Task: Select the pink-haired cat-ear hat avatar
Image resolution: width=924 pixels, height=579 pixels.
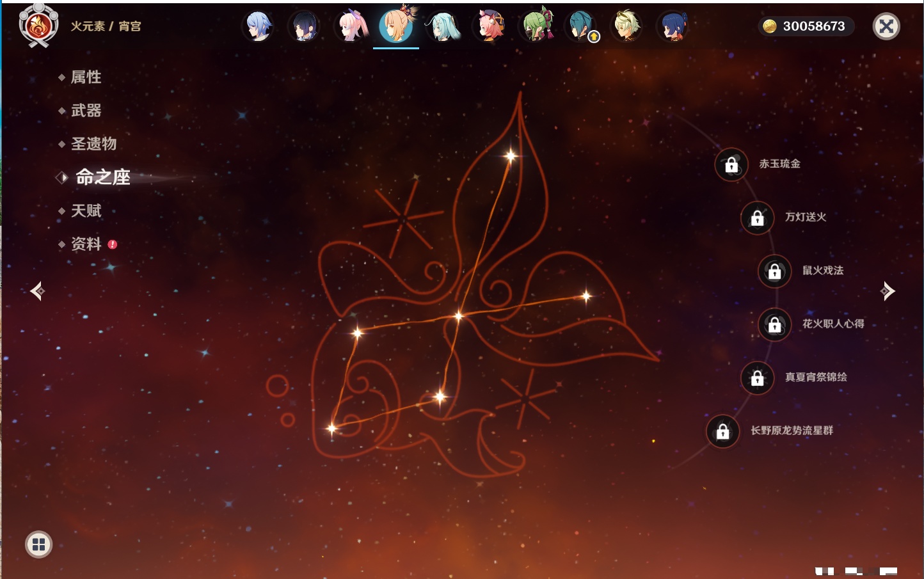Action: click(x=489, y=26)
